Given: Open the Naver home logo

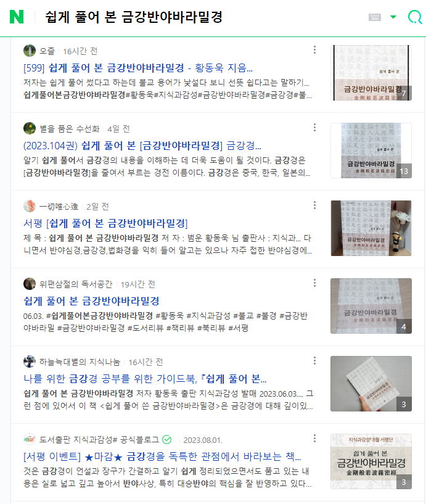Looking at the screenshot, I should tap(17, 17).
